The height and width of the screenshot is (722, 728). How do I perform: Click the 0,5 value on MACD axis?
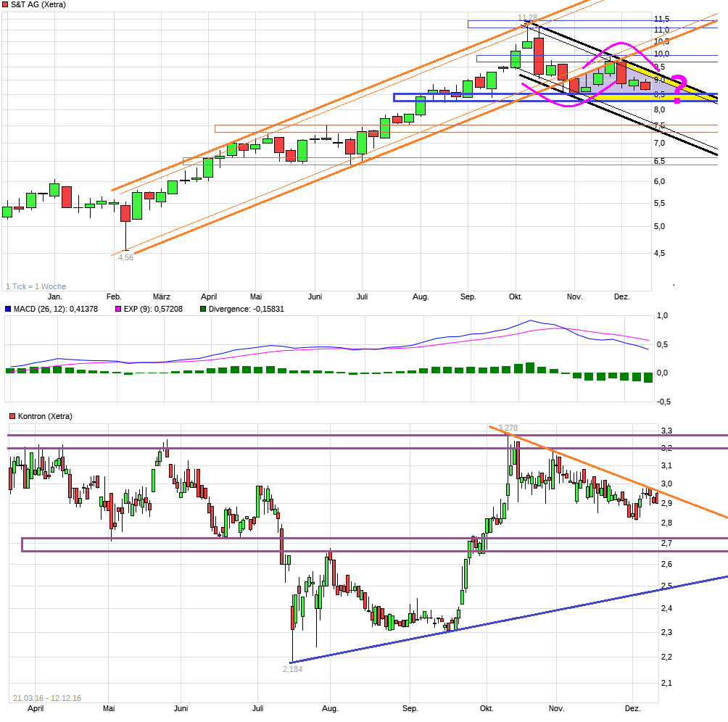coord(663,344)
